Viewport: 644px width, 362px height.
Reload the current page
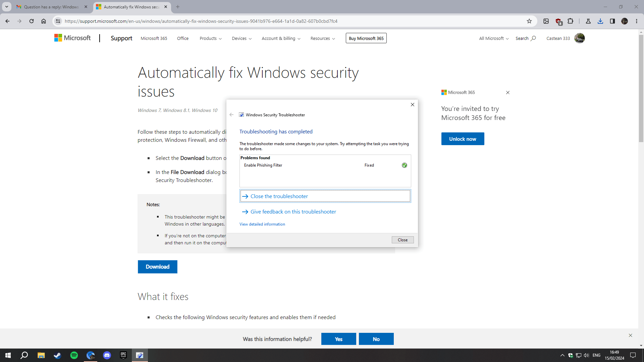pyautogui.click(x=32, y=21)
